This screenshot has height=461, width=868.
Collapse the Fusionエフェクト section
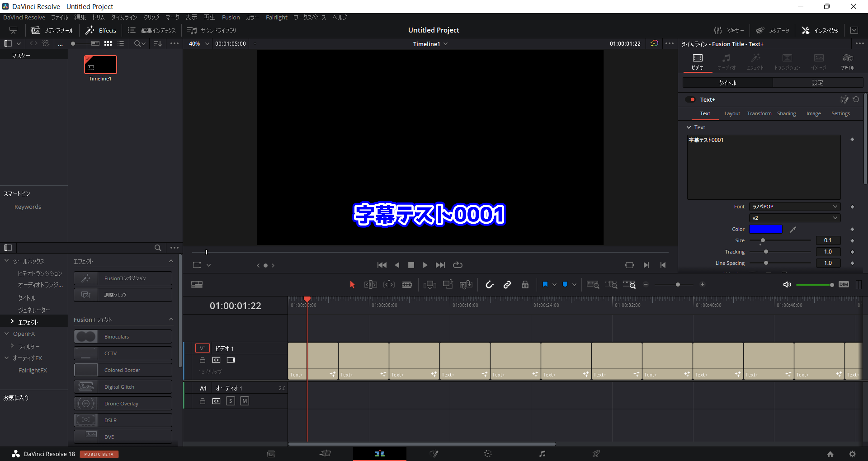[171, 320]
